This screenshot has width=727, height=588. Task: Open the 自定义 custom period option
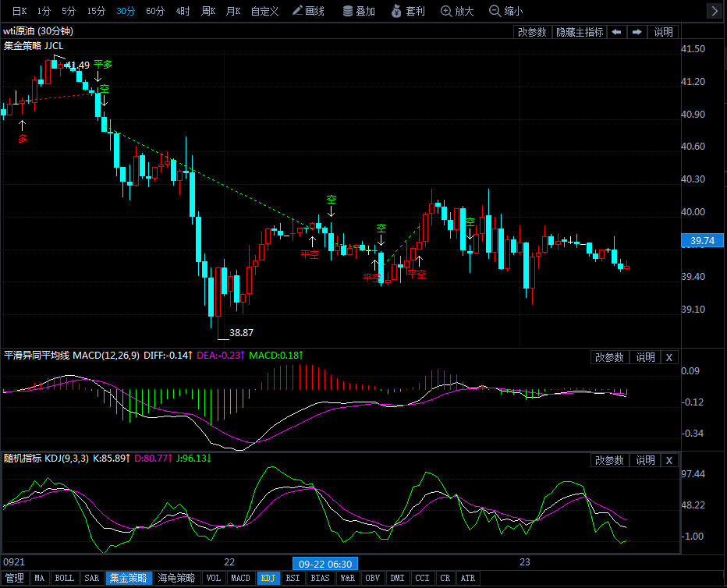point(264,11)
